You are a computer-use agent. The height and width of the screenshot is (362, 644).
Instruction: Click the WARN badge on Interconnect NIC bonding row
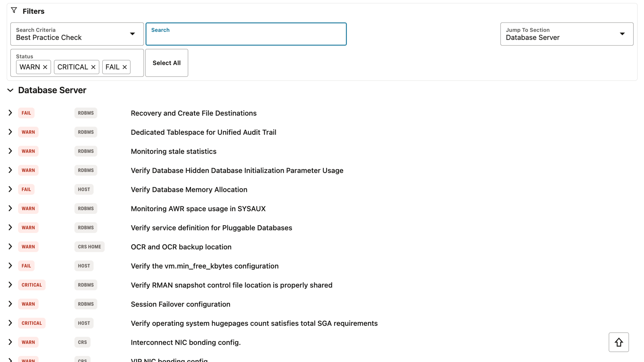(x=28, y=342)
